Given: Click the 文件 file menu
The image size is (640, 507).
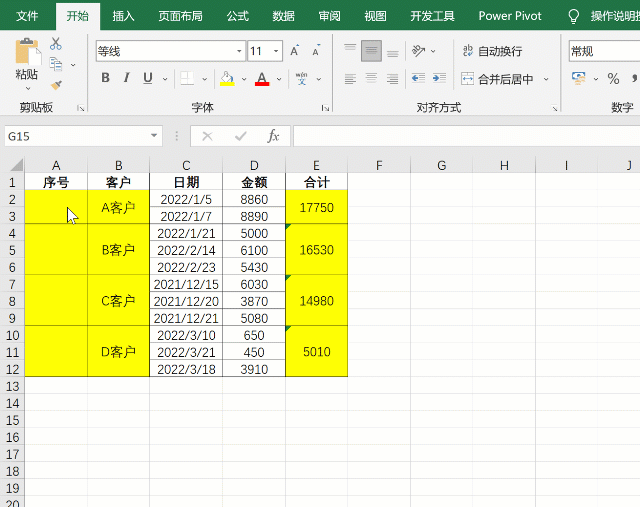Looking at the screenshot, I should click(28, 16).
